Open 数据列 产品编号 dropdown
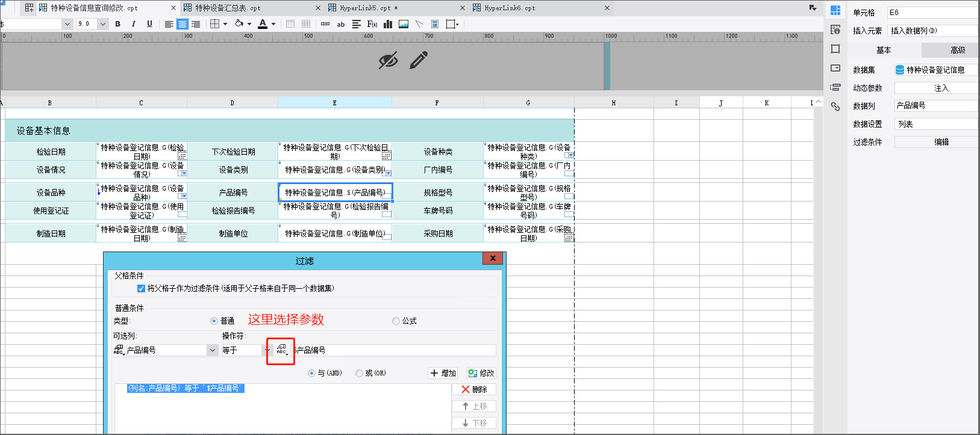This screenshot has height=435, width=980. [x=937, y=106]
